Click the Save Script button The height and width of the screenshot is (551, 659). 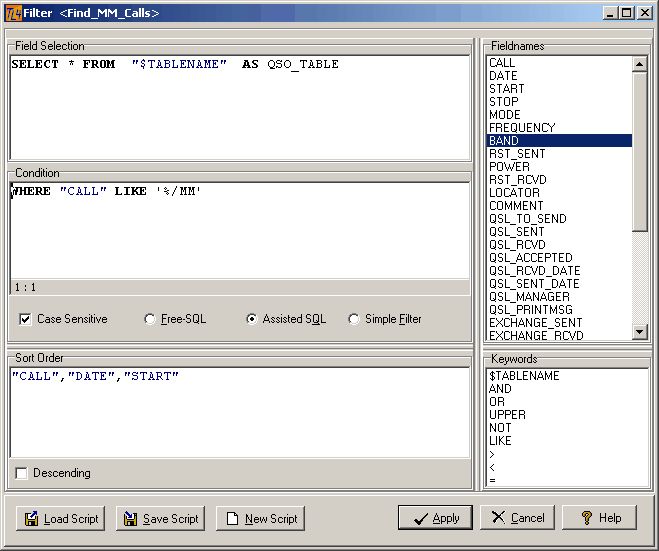click(x=161, y=518)
